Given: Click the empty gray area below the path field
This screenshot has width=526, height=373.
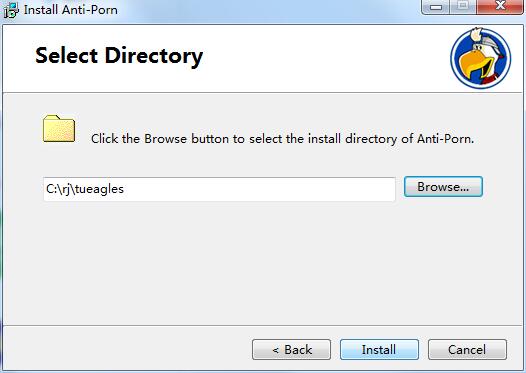Looking at the screenshot, I should pos(263,262).
